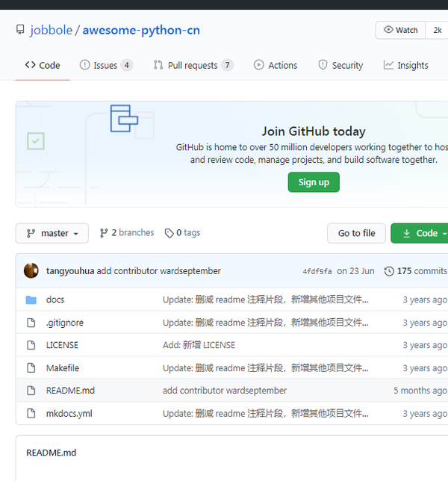Open the Pull requests tab
448x481 pixels.
[x=193, y=65]
